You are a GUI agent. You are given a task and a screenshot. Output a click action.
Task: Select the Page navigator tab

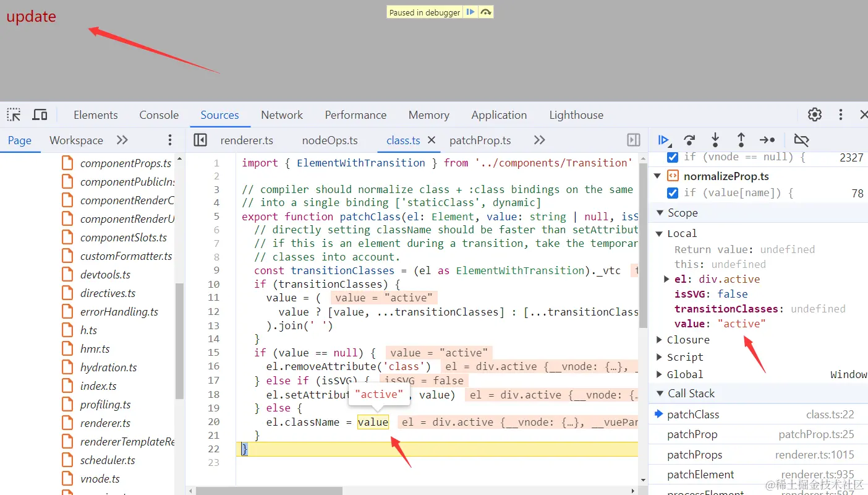[20, 140]
